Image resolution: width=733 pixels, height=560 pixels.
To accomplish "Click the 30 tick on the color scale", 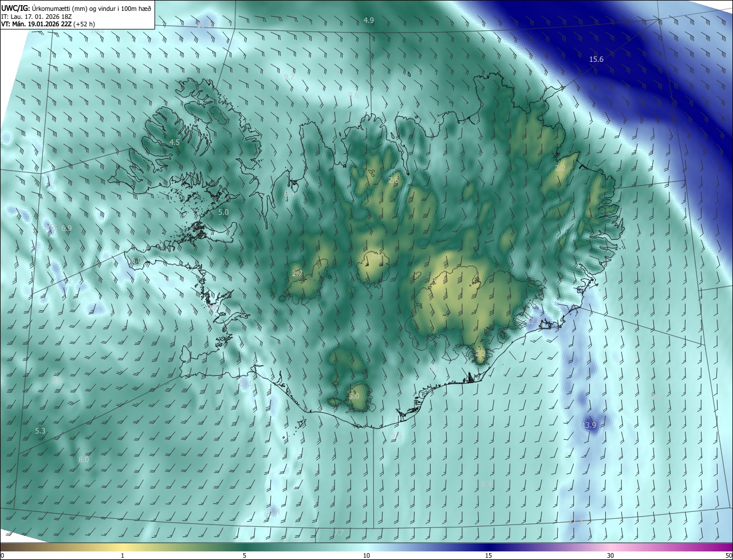I will pyautogui.click(x=610, y=555).
